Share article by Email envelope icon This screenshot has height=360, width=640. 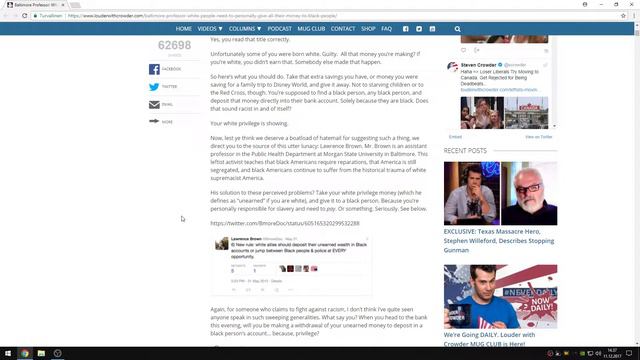[154, 104]
